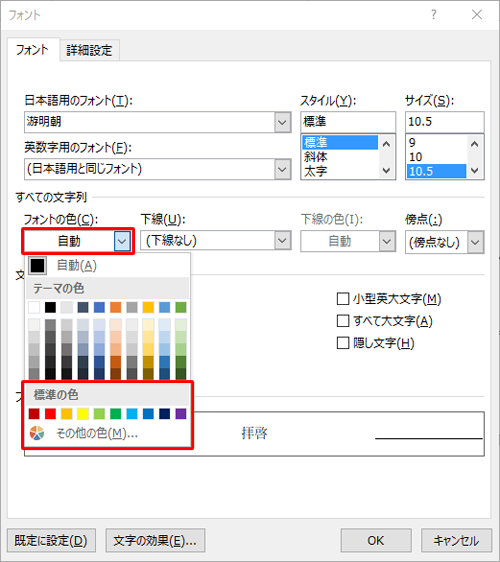Image resolution: width=500 pixels, height=562 pixels.
Task: Click the キャンセル button
Action: tap(456, 540)
